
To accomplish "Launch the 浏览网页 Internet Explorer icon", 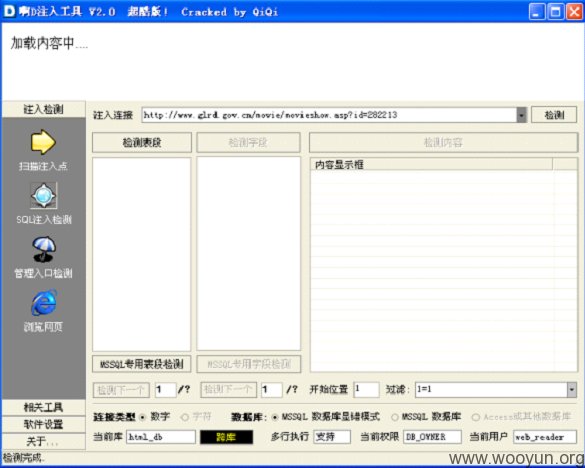I will pyautogui.click(x=44, y=303).
